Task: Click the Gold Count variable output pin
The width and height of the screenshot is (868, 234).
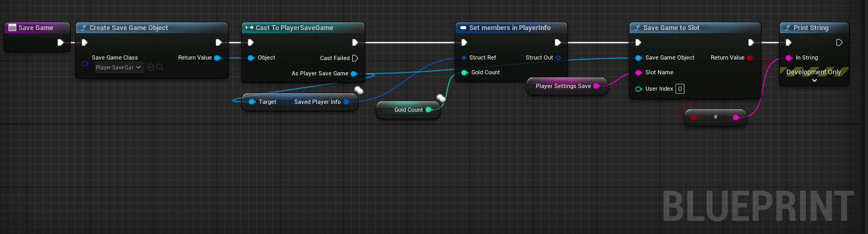Action: pos(429,110)
